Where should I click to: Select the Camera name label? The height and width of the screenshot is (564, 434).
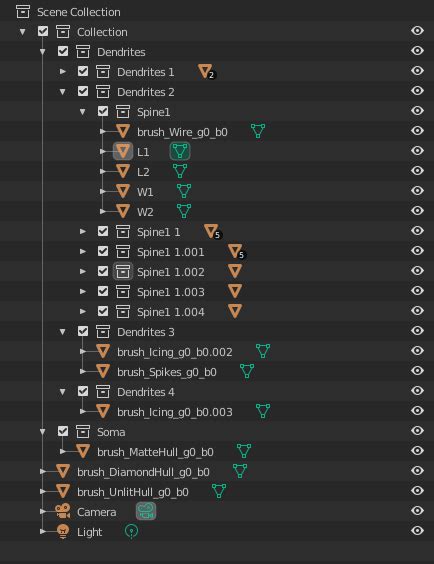[96, 512]
